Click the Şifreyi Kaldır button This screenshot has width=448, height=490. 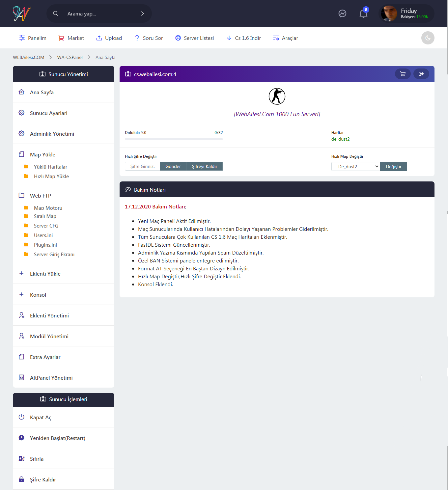point(205,166)
